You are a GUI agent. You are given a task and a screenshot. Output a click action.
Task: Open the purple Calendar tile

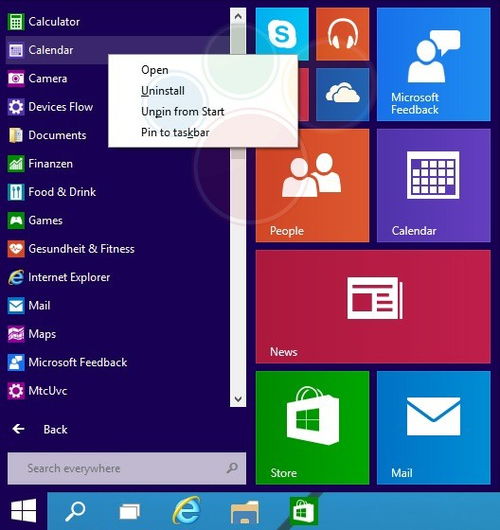click(434, 185)
